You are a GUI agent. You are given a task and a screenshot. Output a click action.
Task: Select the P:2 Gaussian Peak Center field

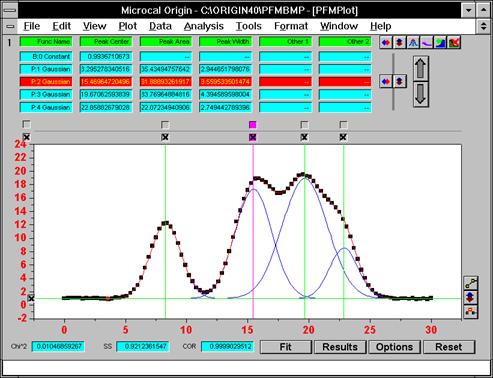[x=106, y=82]
